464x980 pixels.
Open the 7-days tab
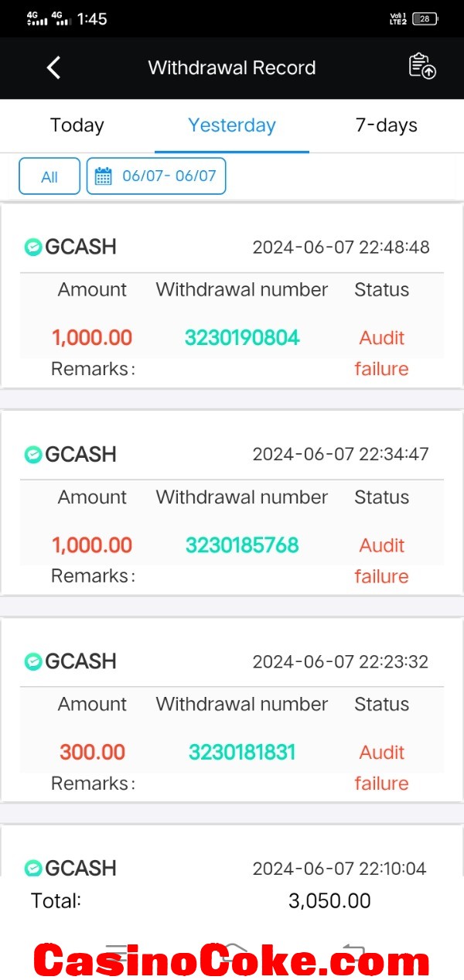(x=387, y=125)
